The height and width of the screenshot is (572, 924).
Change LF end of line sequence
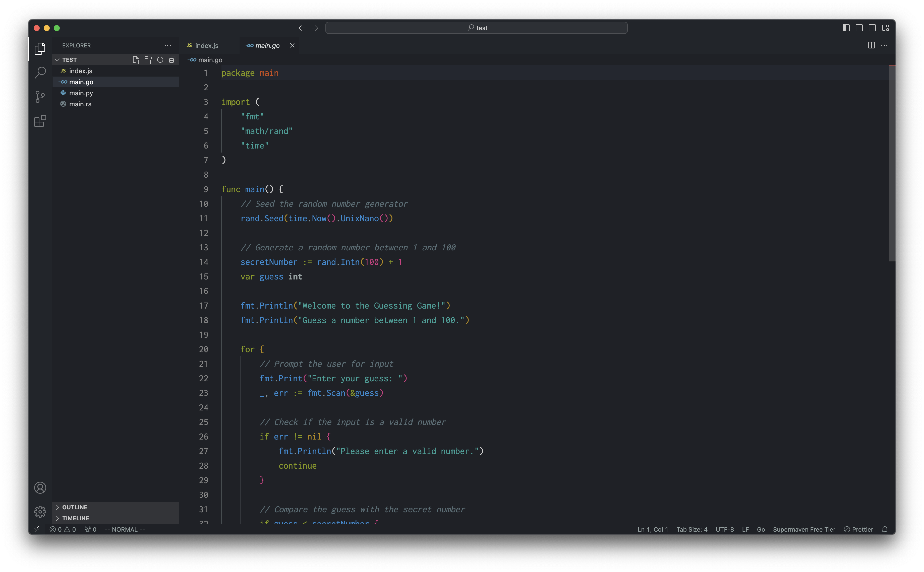click(x=745, y=529)
